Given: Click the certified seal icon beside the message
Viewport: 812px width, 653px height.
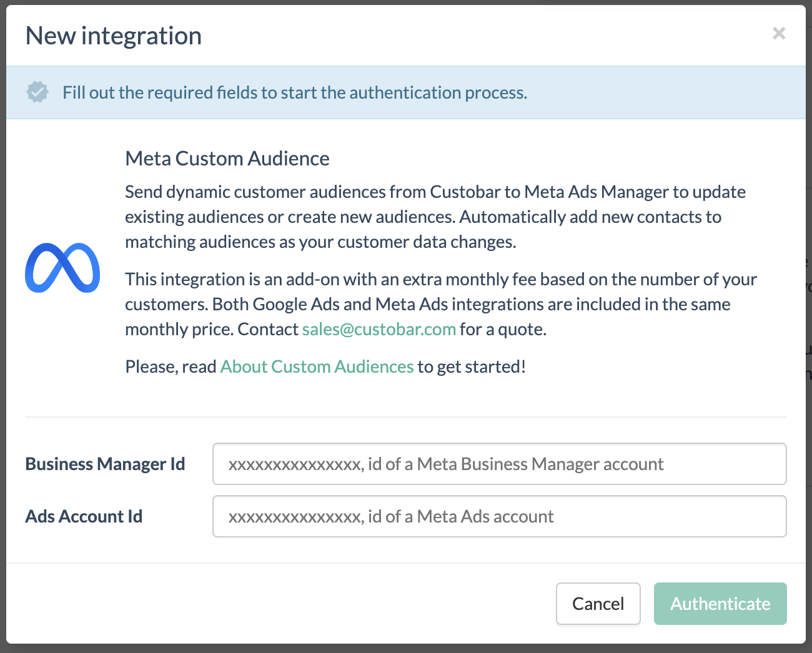Looking at the screenshot, I should 37,92.
